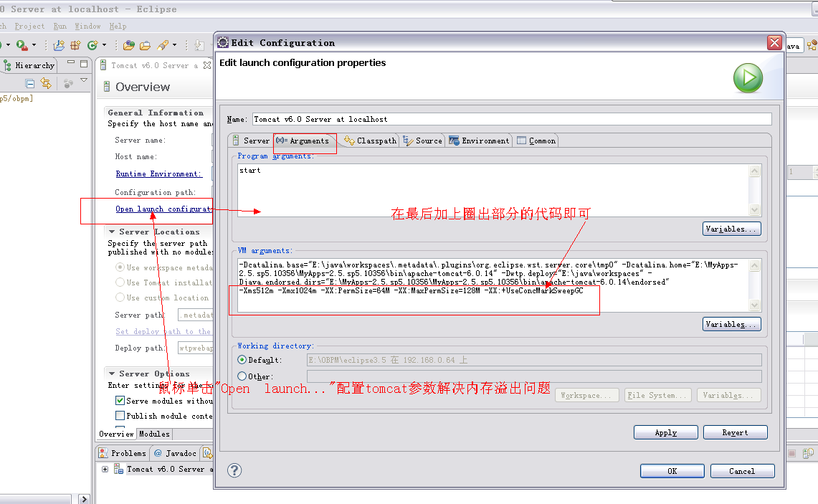Screen dimensions: 818x504
Task: Click the Runtime Environment link
Action: point(158,173)
